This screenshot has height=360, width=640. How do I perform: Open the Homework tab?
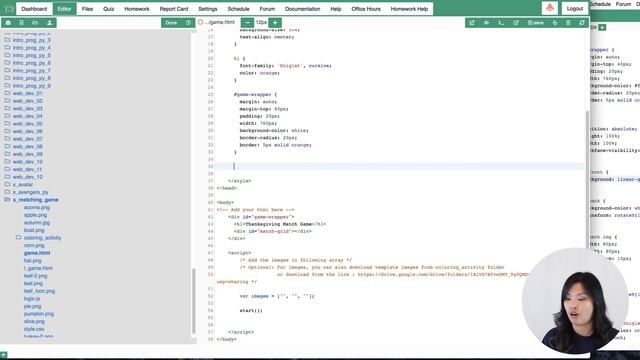(x=137, y=9)
